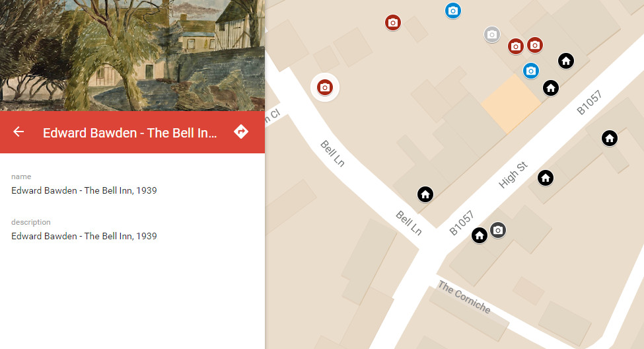
Task: Click the Edward Bawden - The Bell In... title
Action: (129, 133)
